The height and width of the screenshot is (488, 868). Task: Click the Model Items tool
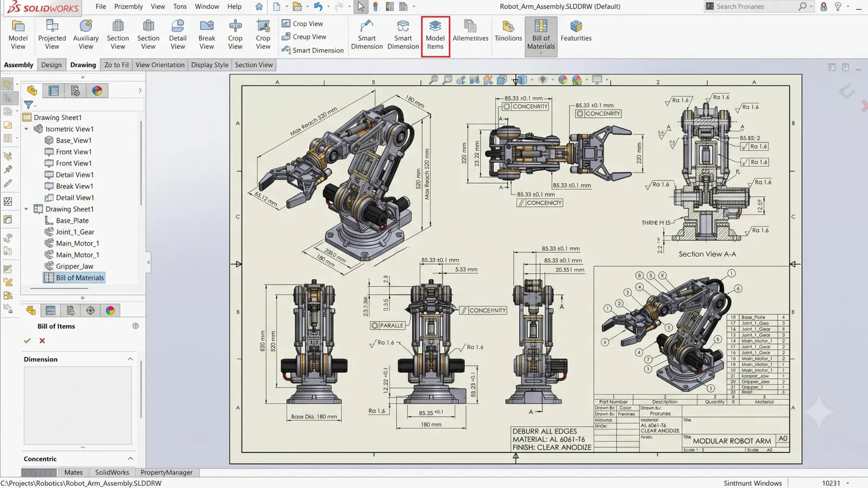coord(435,36)
